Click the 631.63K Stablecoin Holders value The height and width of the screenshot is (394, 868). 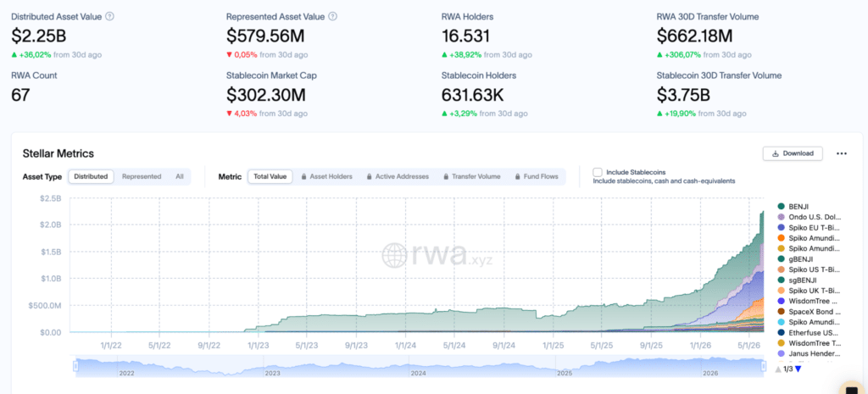[472, 95]
